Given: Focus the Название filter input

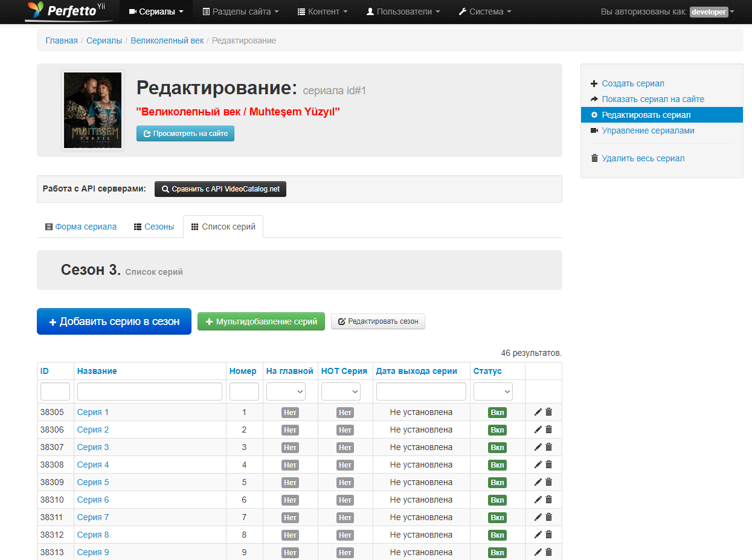Looking at the screenshot, I should coord(150,391).
